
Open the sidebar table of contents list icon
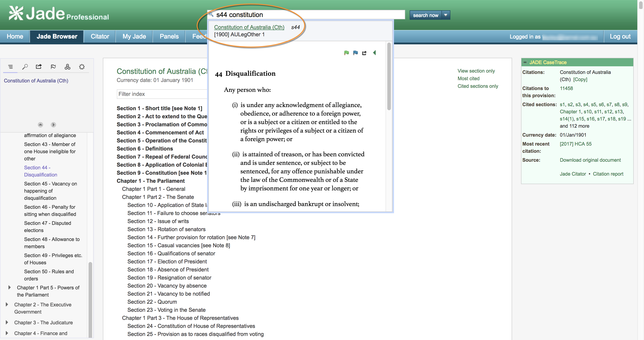10,67
